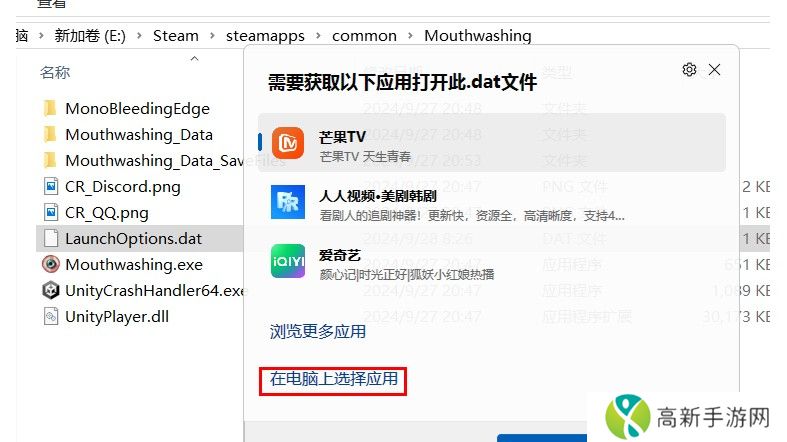Image resolution: width=787 pixels, height=442 pixels.
Task: Choose the 人人视频 app icon
Action: (x=288, y=202)
